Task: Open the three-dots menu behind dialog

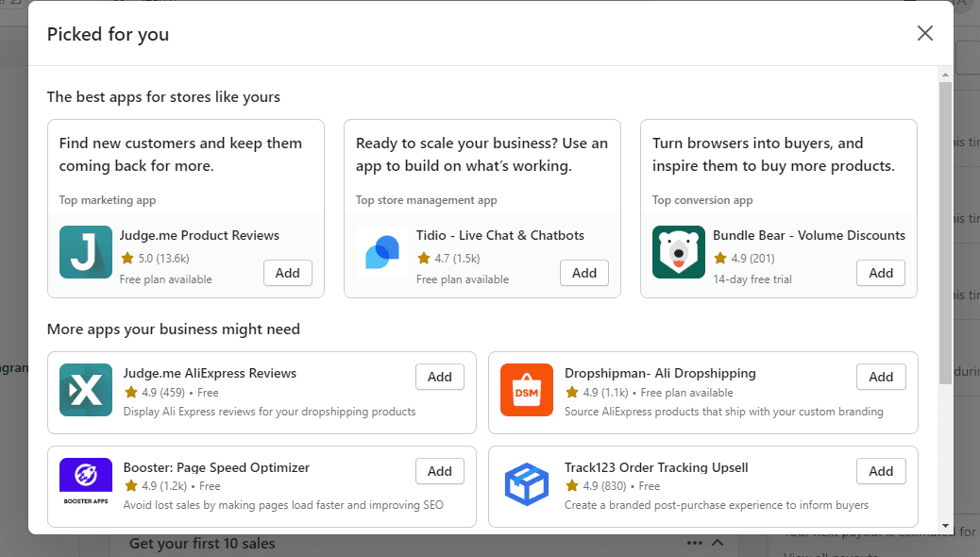Action: [694, 543]
